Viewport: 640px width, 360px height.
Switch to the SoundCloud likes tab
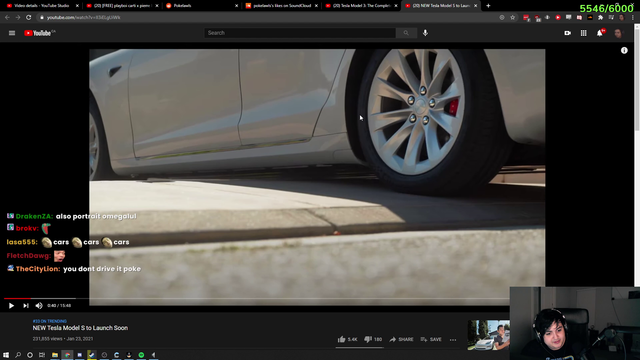[281, 6]
